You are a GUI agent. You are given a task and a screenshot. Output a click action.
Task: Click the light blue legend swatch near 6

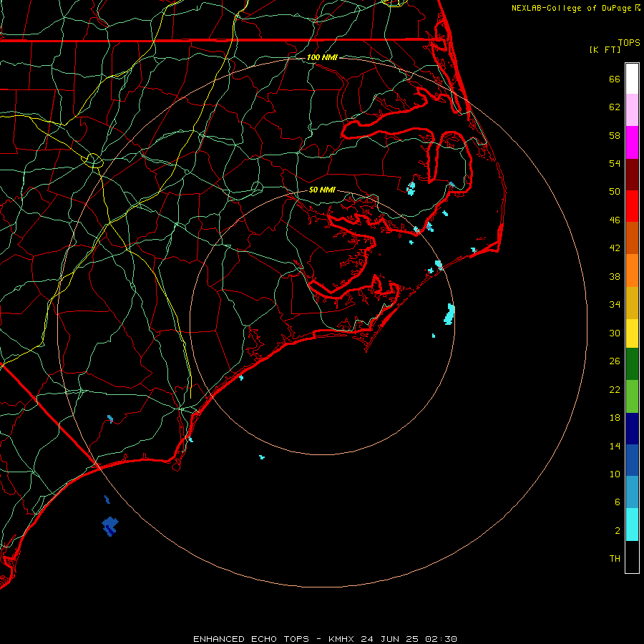click(x=632, y=492)
